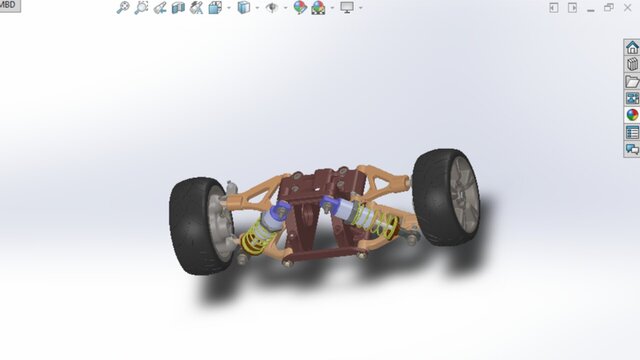The width and height of the screenshot is (640, 360).
Task: Click the Apply Scene icon
Action: (318, 7)
